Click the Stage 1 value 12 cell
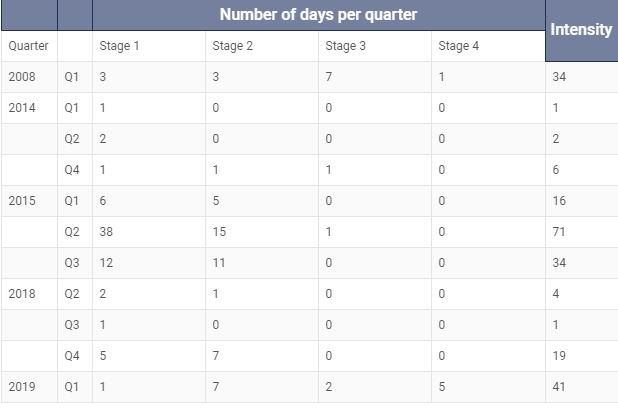The height and width of the screenshot is (417, 618). [149, 263]
